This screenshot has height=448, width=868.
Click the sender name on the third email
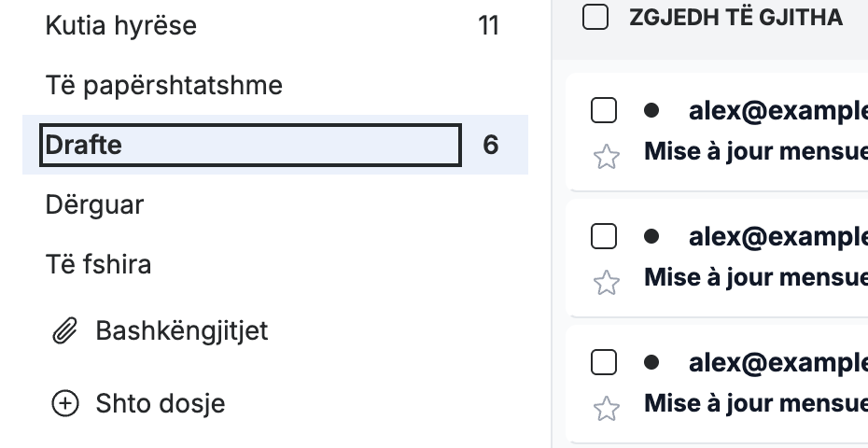click(777, 363)
